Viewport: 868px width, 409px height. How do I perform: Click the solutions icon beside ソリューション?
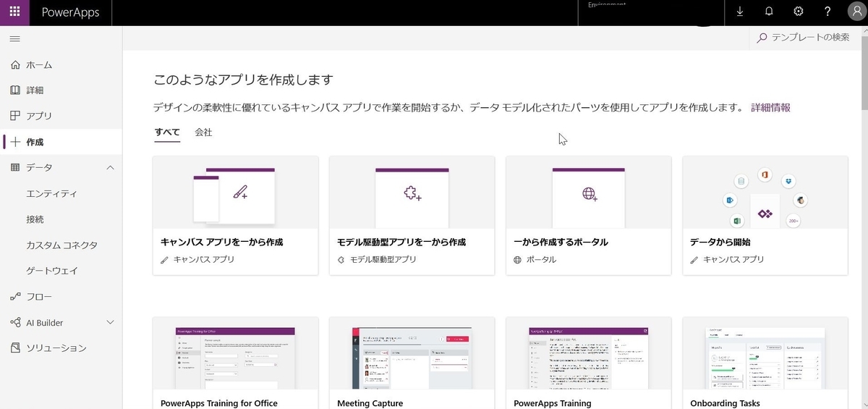tap(15, 348)
